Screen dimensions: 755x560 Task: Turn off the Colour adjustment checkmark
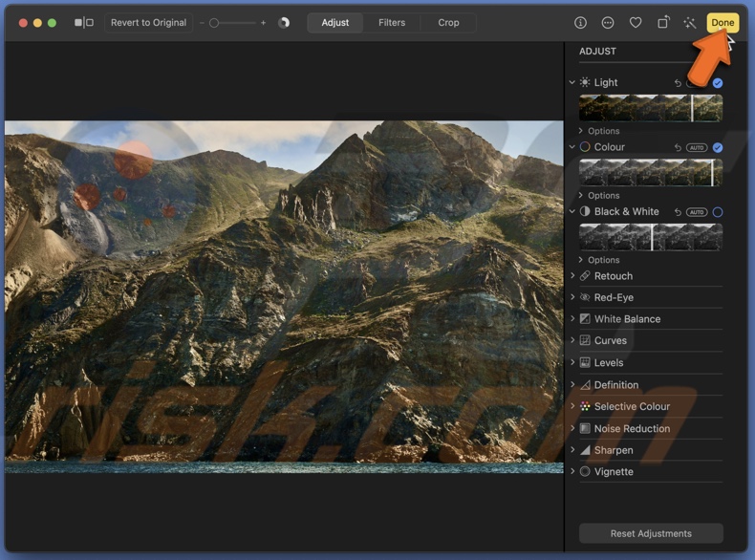718,147
